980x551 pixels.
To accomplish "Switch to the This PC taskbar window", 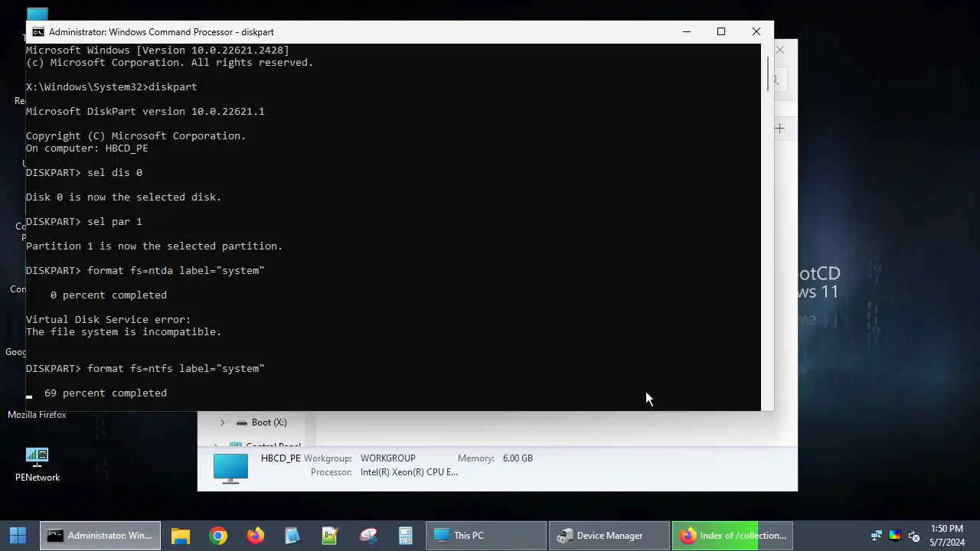I will pos(486,535).
